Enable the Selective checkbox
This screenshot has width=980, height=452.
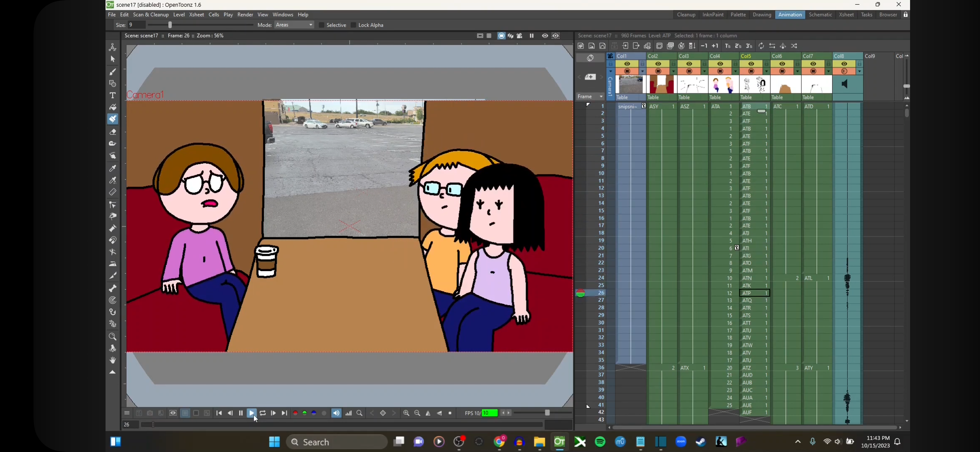(x=322, y=25)
